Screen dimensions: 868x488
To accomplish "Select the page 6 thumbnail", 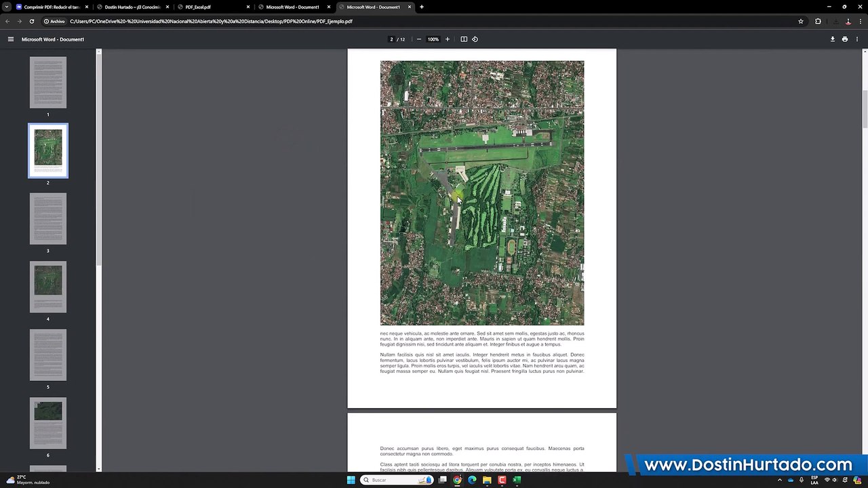I will [48, 423].
